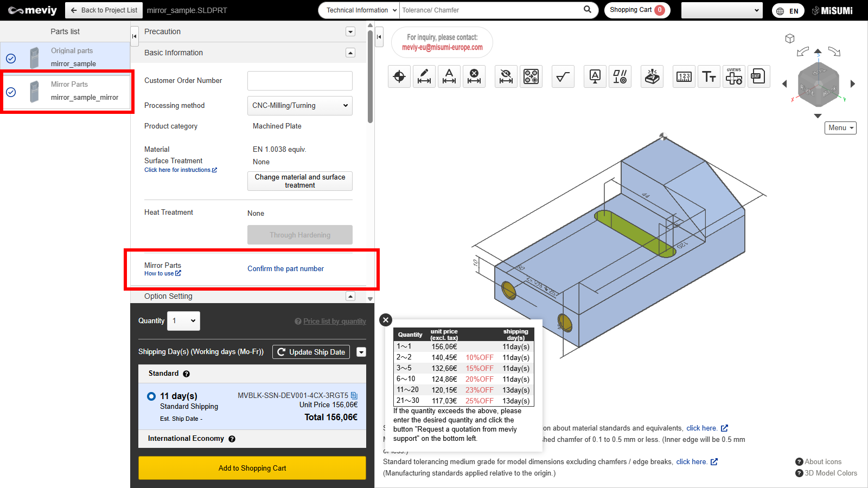This screenshot has width=868, height=488.
Task: Select the edit dimension pencil tool
Action: click(424, 77)
